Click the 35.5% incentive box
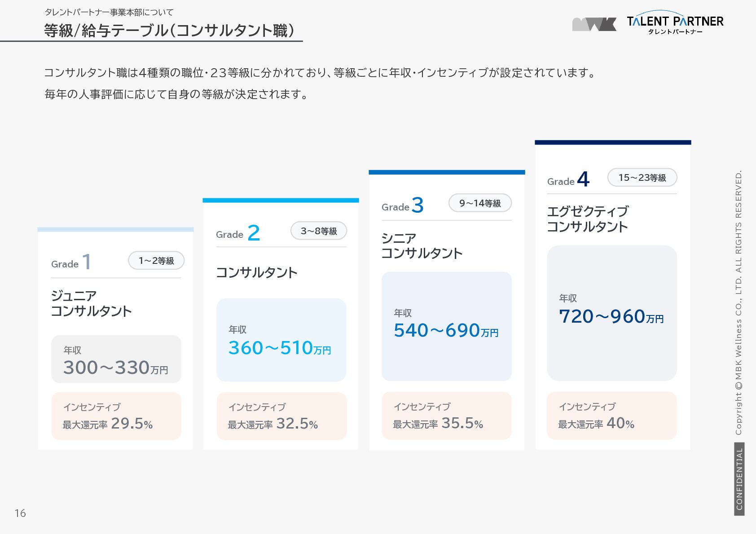The width and height of the screenshot is (756, 534). 446,416
